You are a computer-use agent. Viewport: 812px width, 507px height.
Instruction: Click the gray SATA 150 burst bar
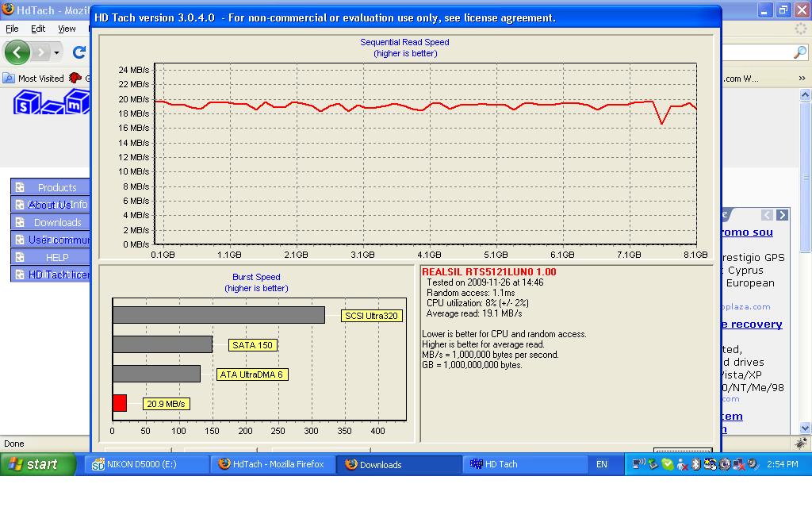coord(163,344)
